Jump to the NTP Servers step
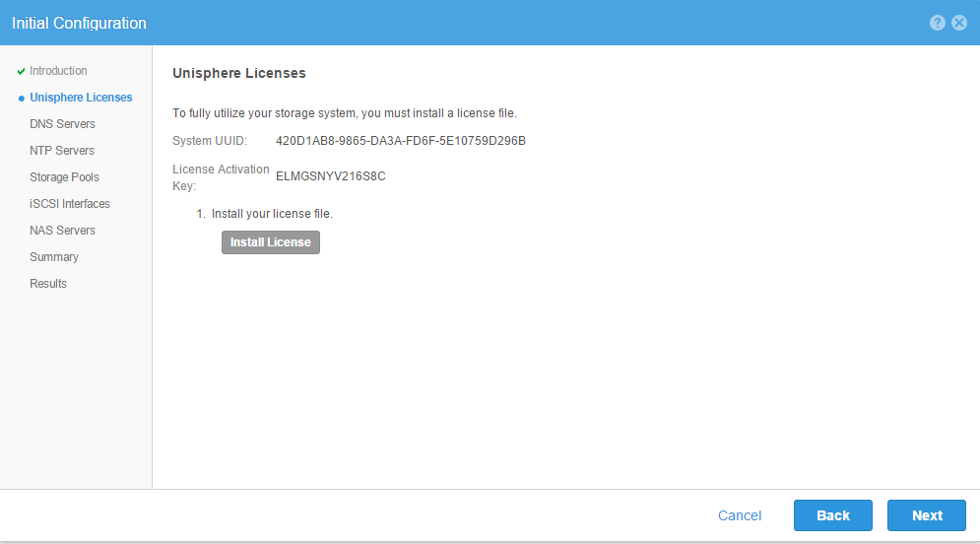The image size is (980, 544). click(x=62, y=151)
